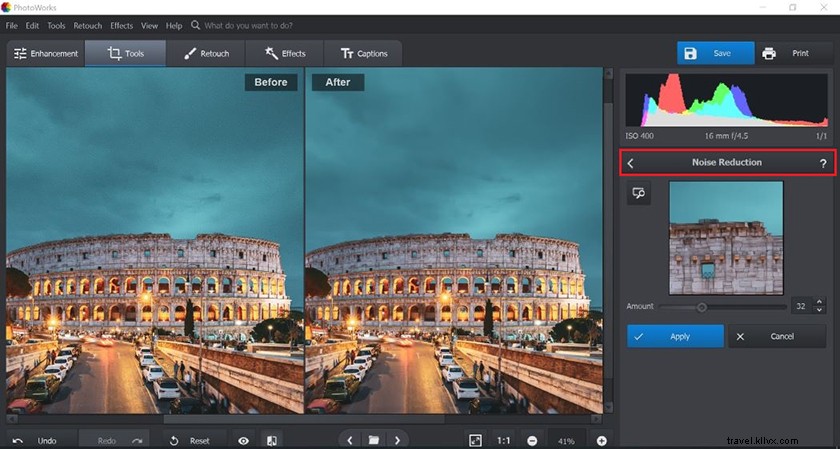Open Noise Reduction help question mark

point(823,163)
